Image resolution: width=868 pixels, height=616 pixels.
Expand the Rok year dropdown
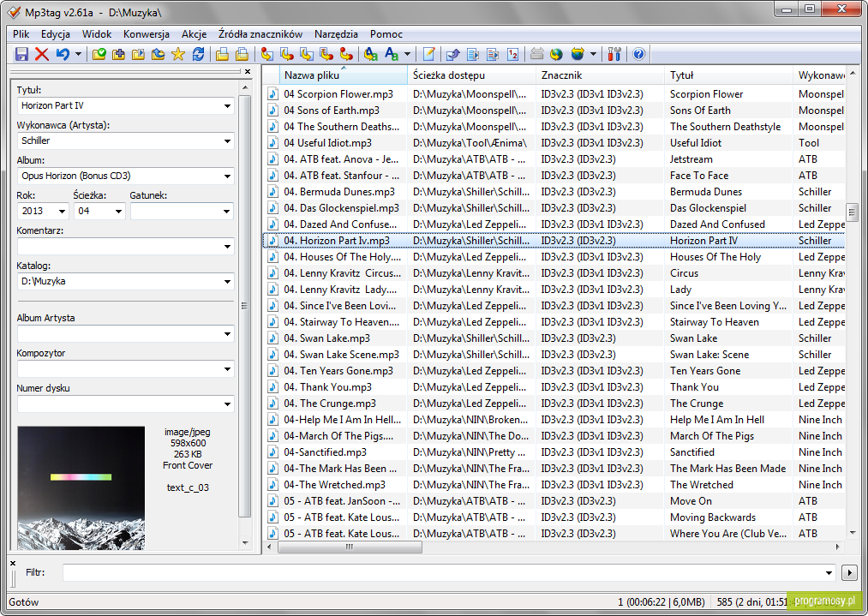click(x=62, y=212)
